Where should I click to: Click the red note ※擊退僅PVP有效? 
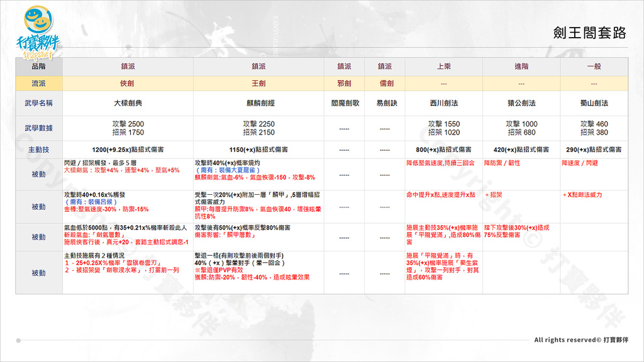click(x=219, y=270)
